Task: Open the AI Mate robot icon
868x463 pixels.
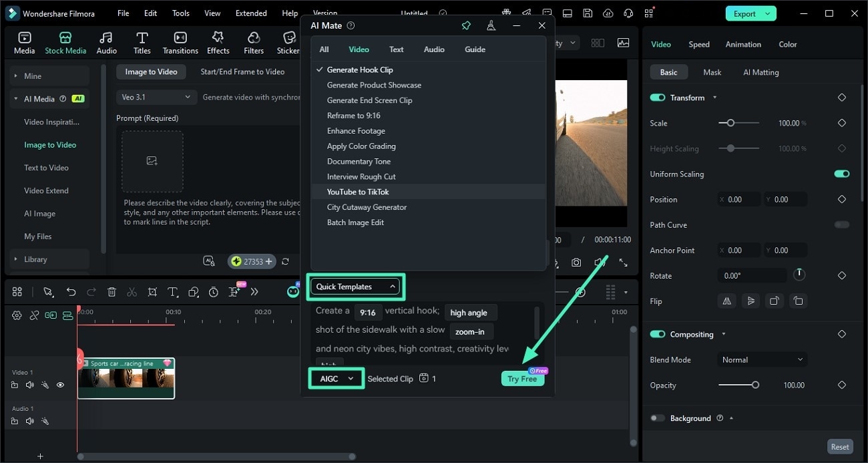Action: coord(293,291)
